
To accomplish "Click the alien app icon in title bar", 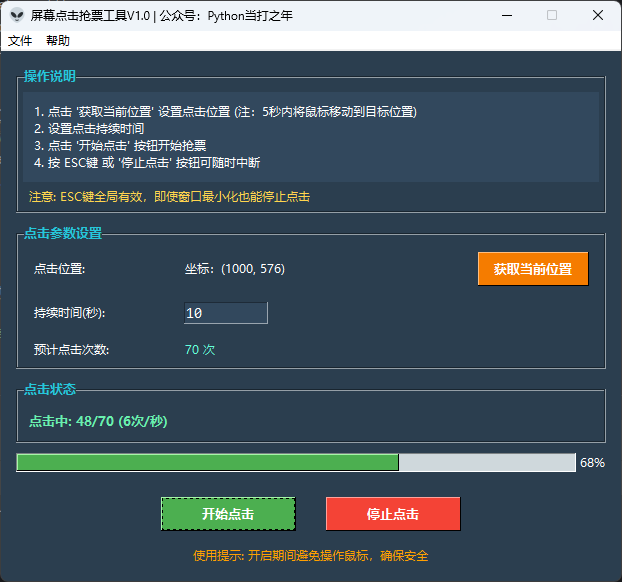I will (x=17, y=15).
